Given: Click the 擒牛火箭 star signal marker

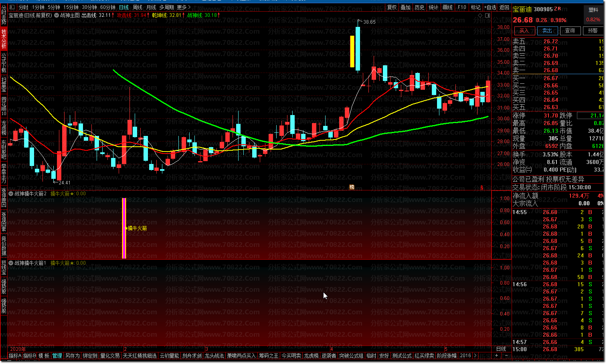Looking at the screenshot, I should [136, 228].
